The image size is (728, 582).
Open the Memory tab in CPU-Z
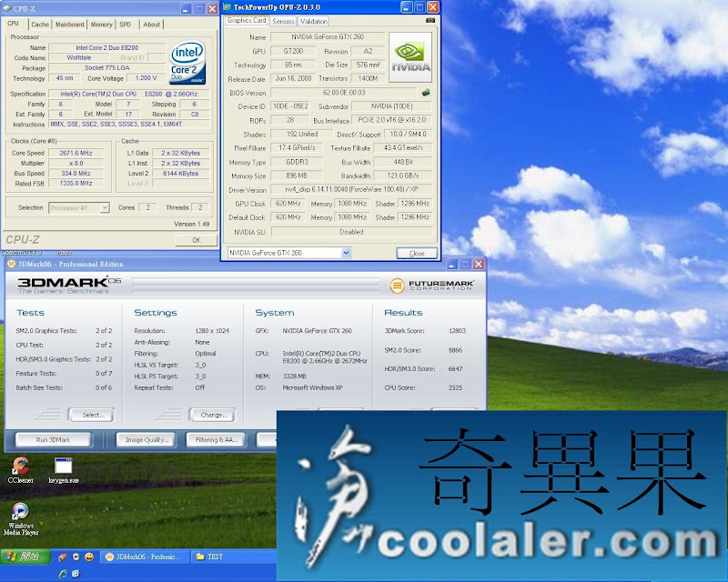(101, 25)
